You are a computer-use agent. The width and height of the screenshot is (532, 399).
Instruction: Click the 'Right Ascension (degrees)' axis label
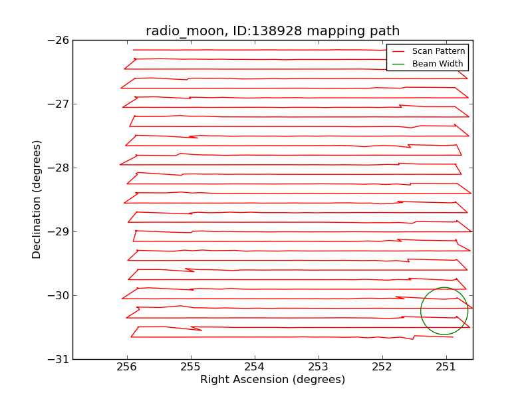273,380
